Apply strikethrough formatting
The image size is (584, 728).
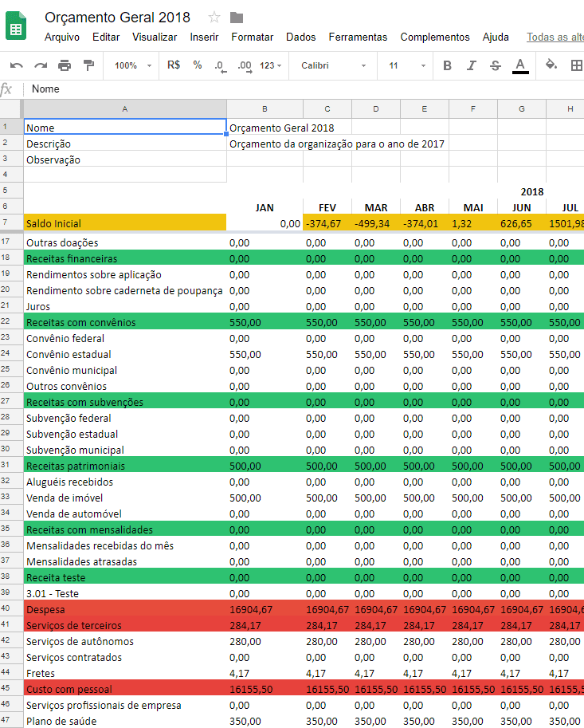(x=496, y=65)
